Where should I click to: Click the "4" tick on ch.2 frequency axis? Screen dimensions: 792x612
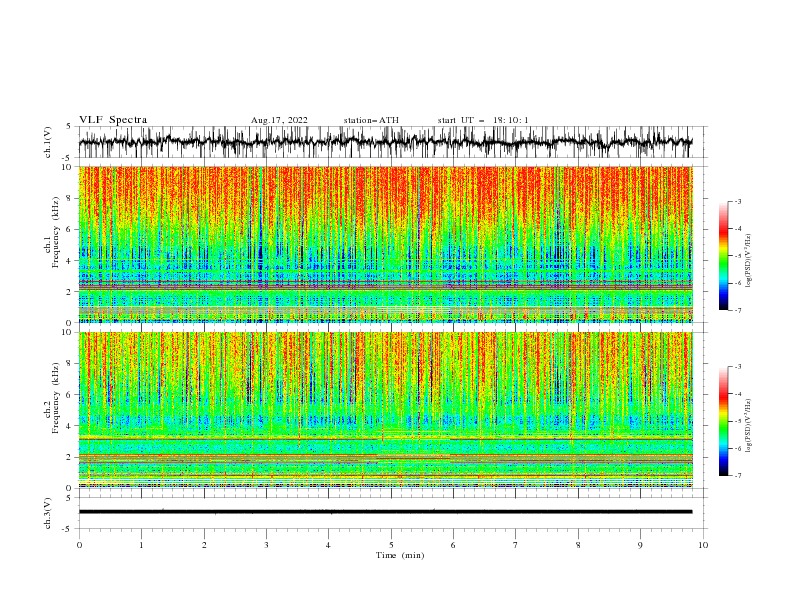pos(70,426)
